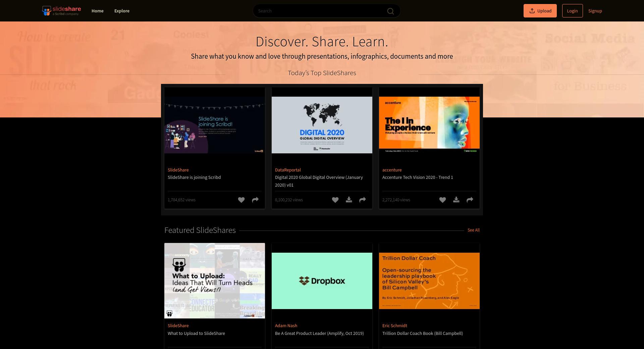Open The I in Experience thumbnail
Viewport: 644px width, 349px height.
pyautogui.click(x=429, y=125)
